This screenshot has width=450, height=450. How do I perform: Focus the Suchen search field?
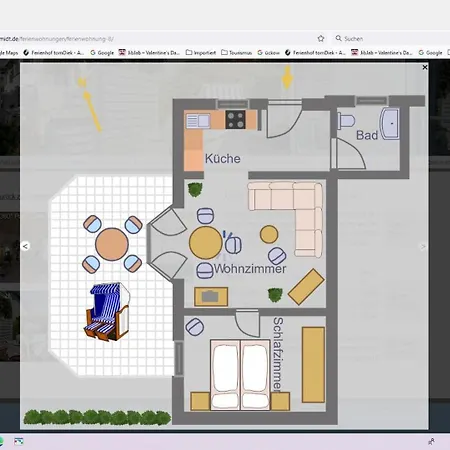pos(392,39)
